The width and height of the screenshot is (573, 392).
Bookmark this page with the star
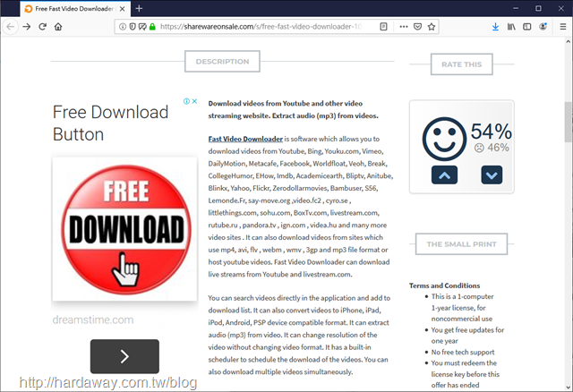pyautogui.click(x=432, y=27)
